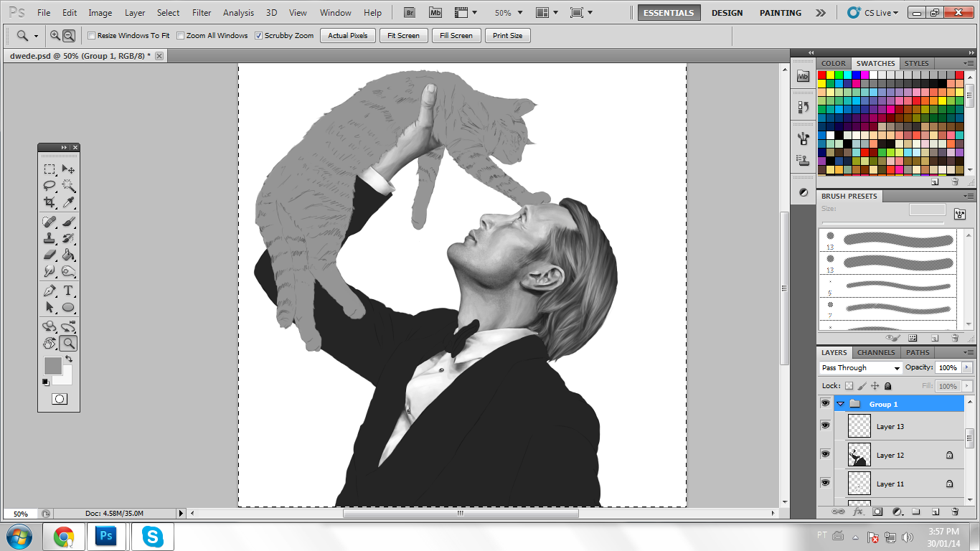Viewport: 980px width, 551px height.
Task: Select the Ellipse shape tool
Action: tap(68, 307)
